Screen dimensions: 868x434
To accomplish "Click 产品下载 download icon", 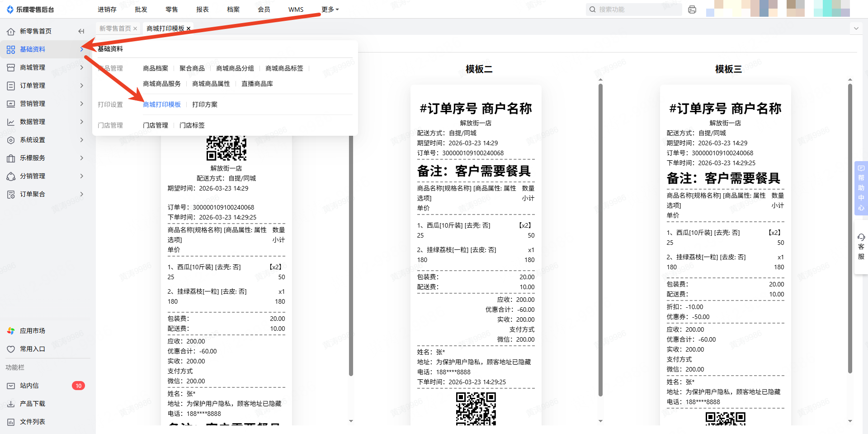I will tap(11, 404).
